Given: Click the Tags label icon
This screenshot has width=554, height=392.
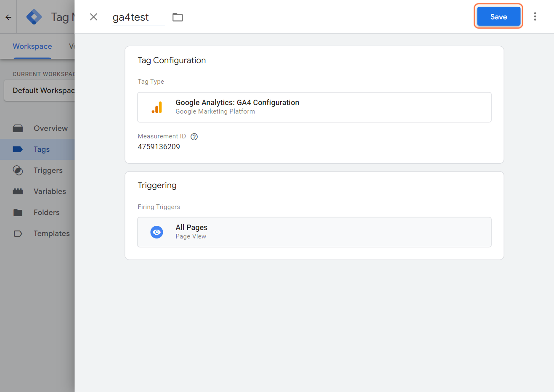Looking at the screenshot, I should point(18,149).
